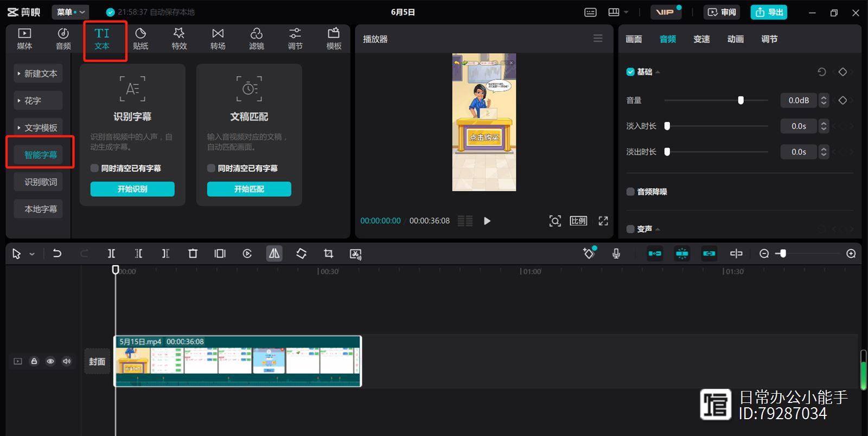Open the selection tool dropdown arrow
The height and width of the screenshot is (436, 868).
tap(32, 254)
